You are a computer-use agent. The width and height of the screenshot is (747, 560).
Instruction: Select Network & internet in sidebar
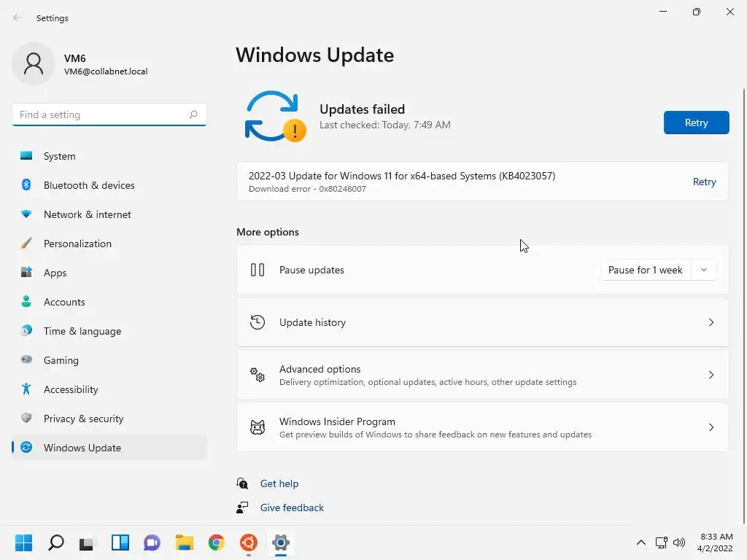[x=109, y=214]
